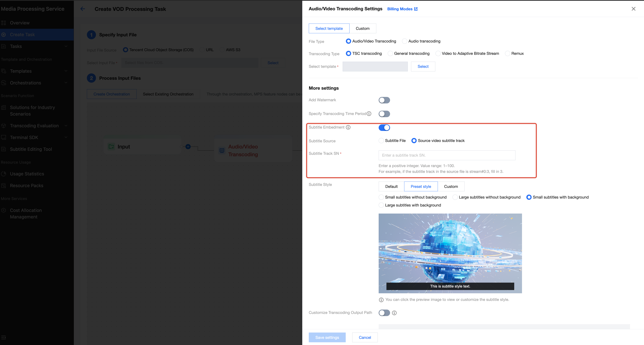The width and height of the screenshot is (644, 345).
Task: Choose the Default subtitle style tab
Action: pyautogui.click(x=391, y=186)
